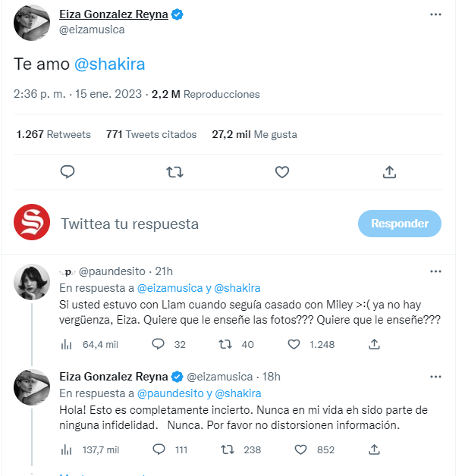Comment on Eiza's reply with 111 replies
465x476 pixels.
click(158, 449)
